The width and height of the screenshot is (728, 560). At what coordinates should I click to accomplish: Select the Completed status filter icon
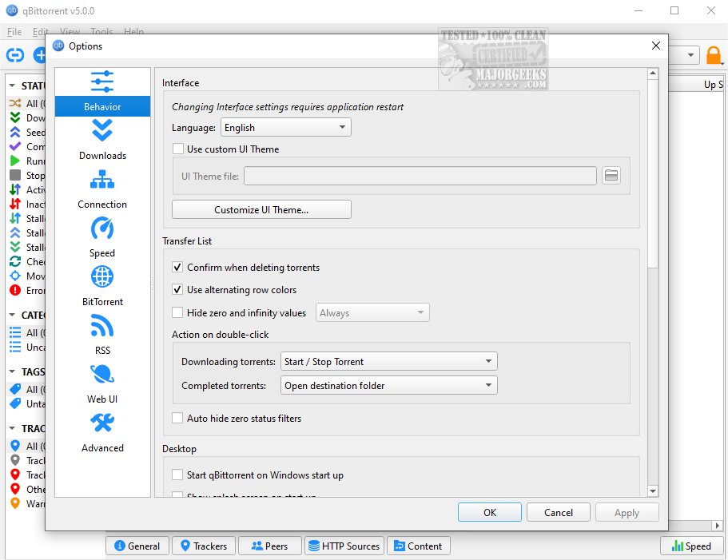pyautogui.click(x=15, y=146)
